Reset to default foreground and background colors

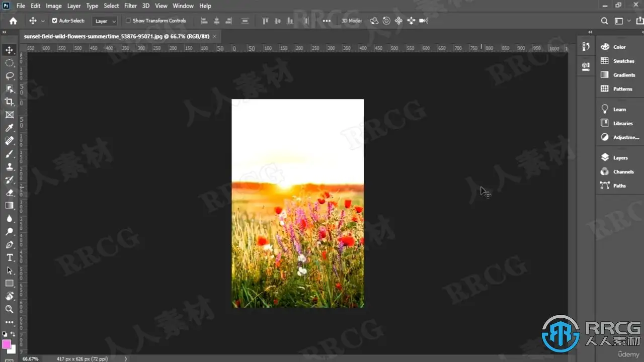click(x=5, y=334)
